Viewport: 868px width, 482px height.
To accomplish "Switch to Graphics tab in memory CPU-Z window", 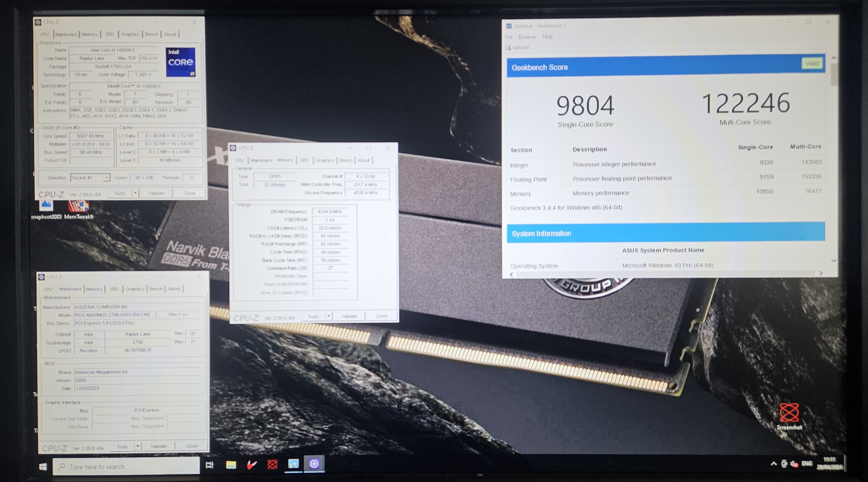I will point(325,160).
